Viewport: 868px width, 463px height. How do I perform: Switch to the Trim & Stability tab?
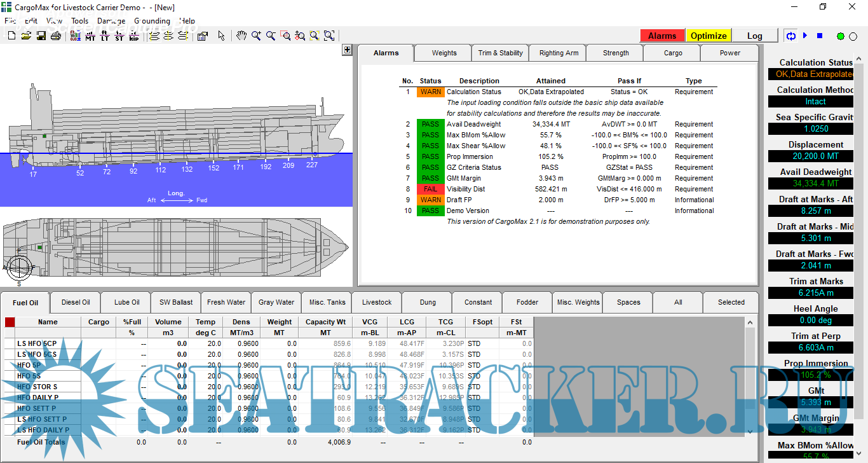pos(500,53)
